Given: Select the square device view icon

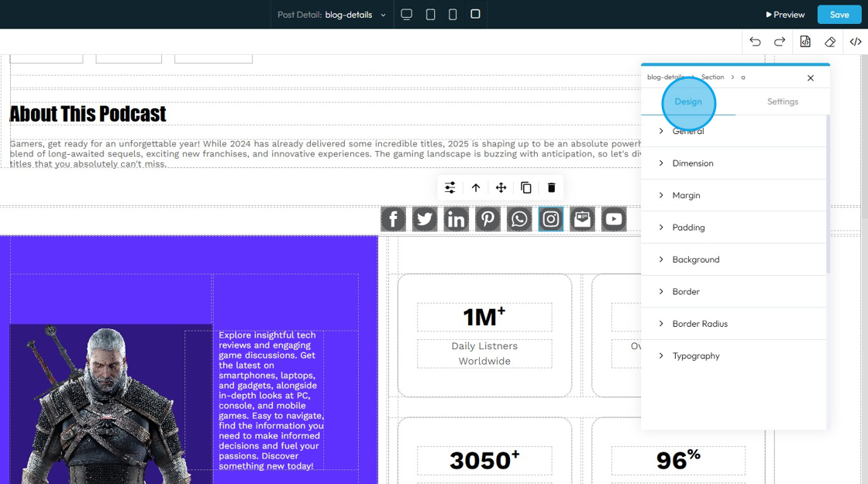Looking at the screenshot, I should [475, 14].
